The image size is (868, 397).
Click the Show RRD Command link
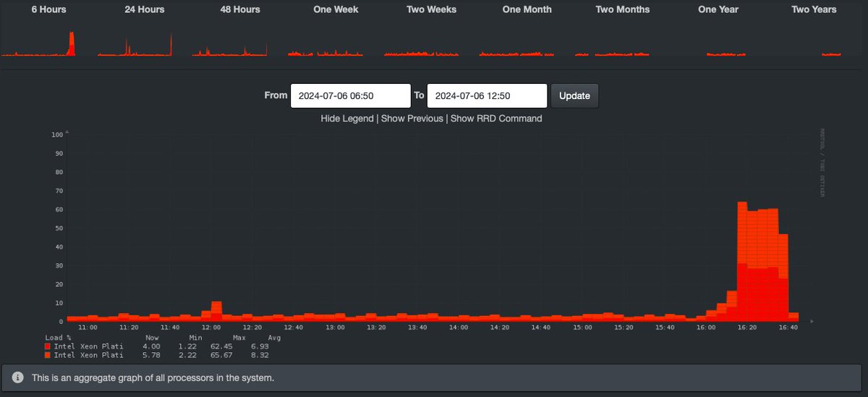pyautogui.click(x=496, y=119)
